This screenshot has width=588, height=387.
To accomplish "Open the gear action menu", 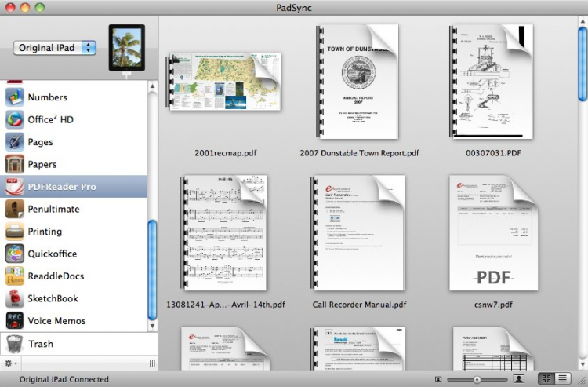I will pyautogui.click(x=10, y=363).
